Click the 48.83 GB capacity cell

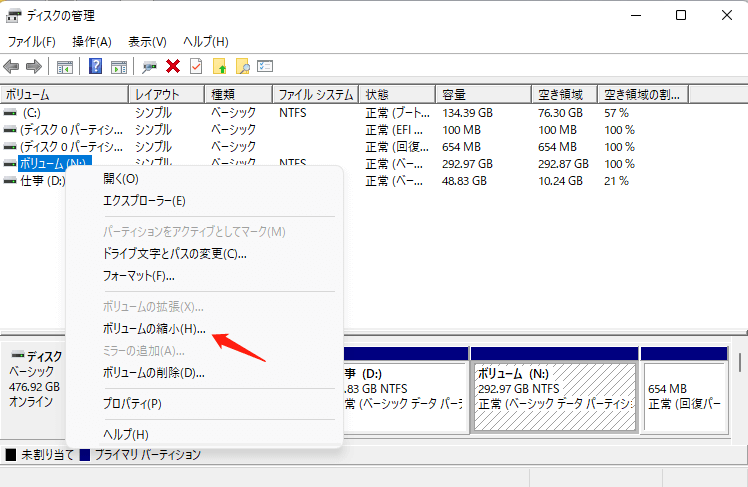[x=464, y=181]
